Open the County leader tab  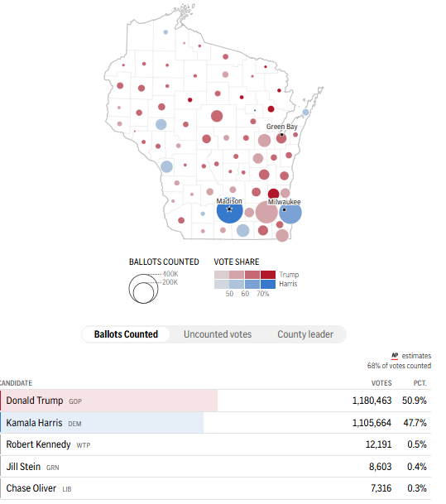(x=305, y=334)
